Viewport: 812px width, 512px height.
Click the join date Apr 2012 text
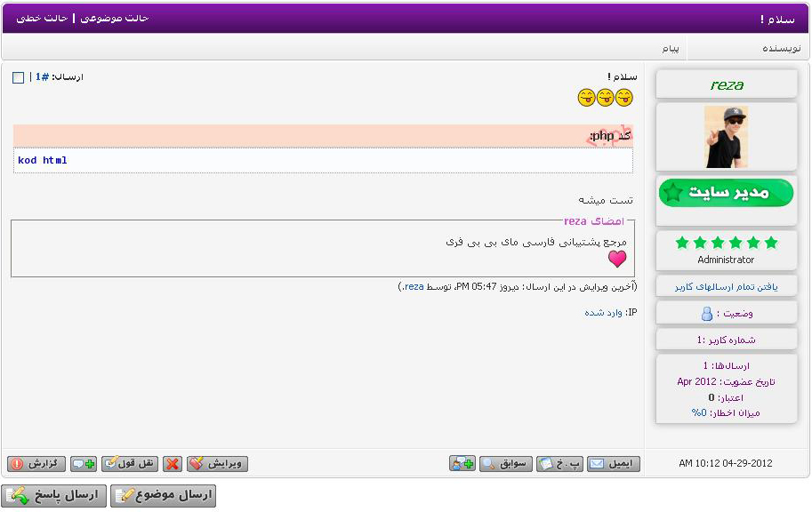pos(726,381)
